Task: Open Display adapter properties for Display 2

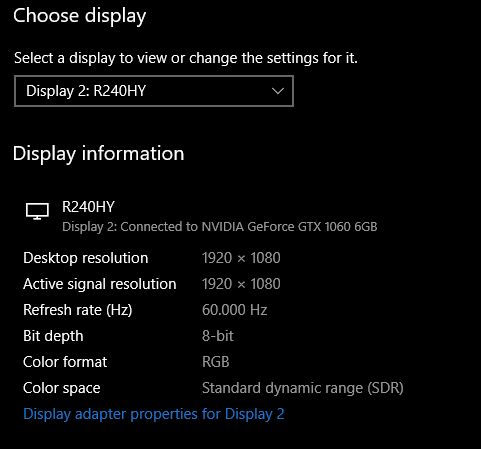Action: [154, 414]
